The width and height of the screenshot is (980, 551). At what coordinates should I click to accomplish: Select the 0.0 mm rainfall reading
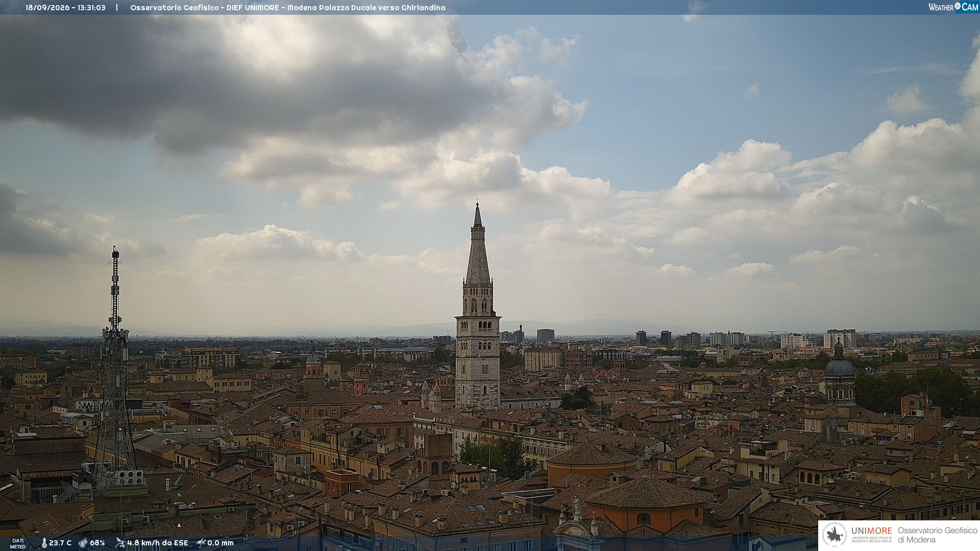[220, 543]
